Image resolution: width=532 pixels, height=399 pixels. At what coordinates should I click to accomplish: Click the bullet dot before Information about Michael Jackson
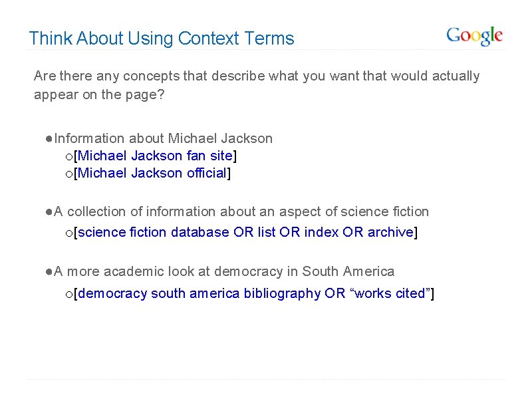(x=50, y=139)
